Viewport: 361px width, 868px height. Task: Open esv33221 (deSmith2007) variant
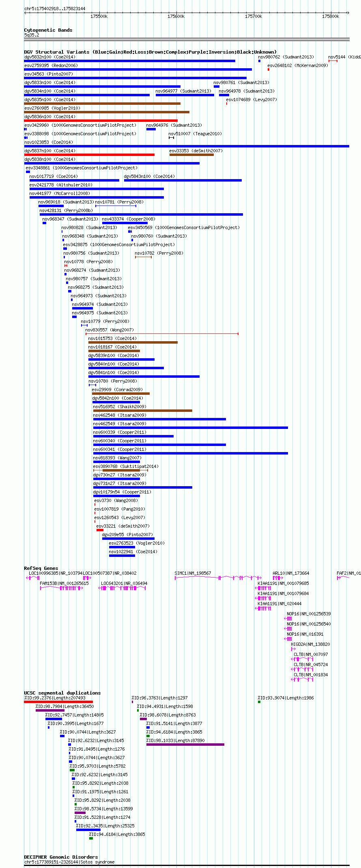[100, 530]
